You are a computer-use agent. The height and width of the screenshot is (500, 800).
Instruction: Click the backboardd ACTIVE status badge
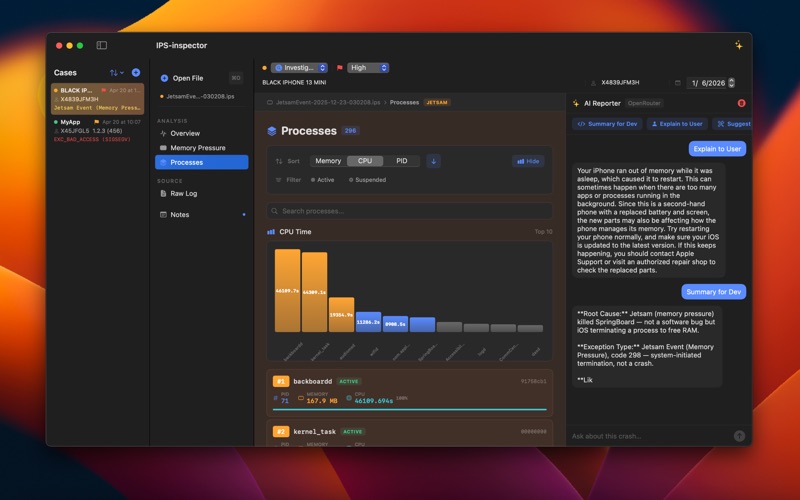[349, 381]
